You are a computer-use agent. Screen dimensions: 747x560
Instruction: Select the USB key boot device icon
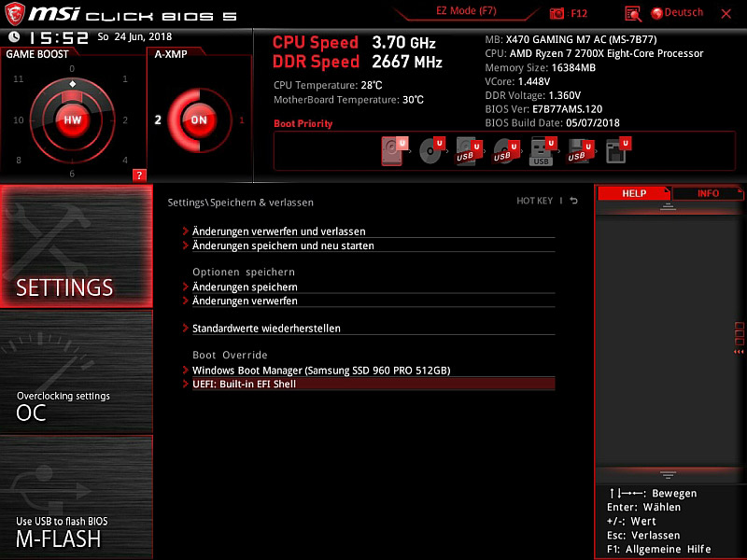click(543, 152)
